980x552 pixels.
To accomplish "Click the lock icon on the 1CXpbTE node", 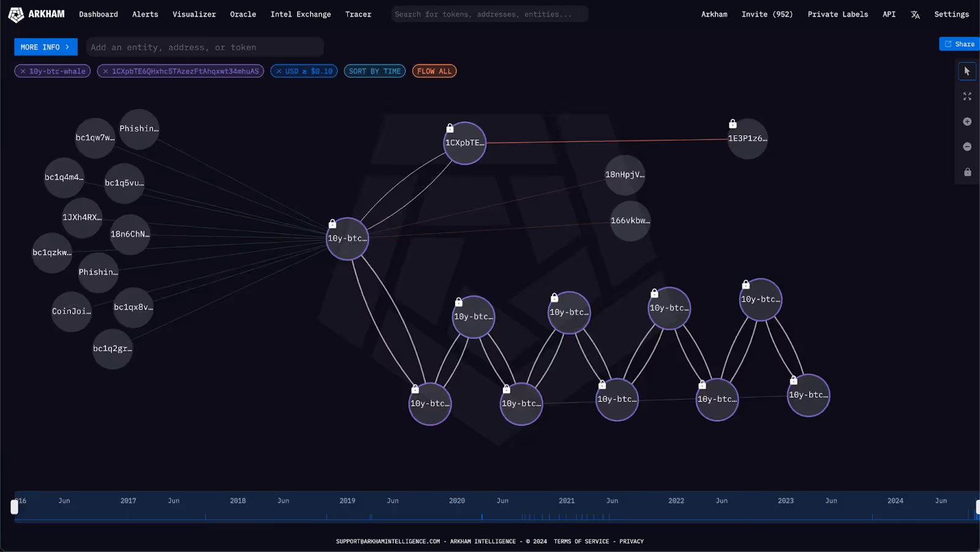I will [450, 128].
